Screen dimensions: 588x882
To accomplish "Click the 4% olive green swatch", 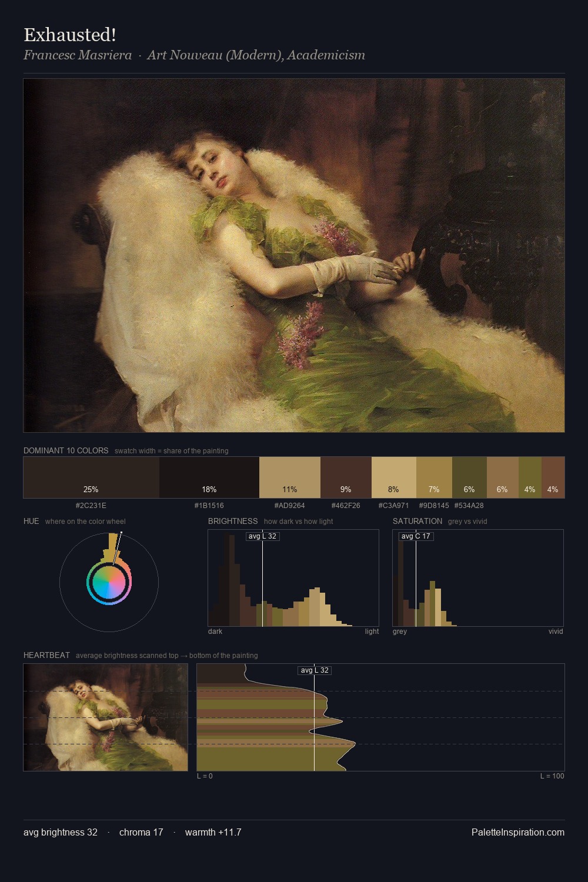I will (x=530, y=477).
